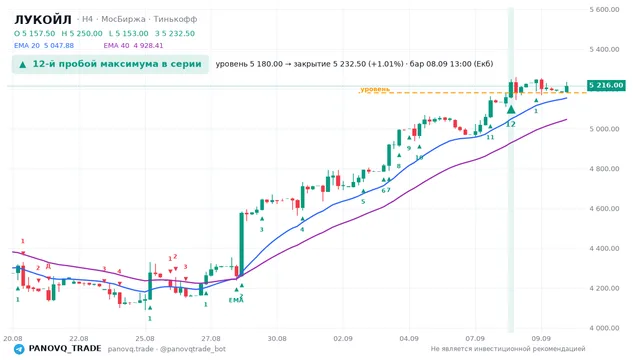Viewport: 640px width, 360px height.
Task: Click the 'Не является инвестиционной рекомендацией' disclaimer
Action: tap(508, 349)
